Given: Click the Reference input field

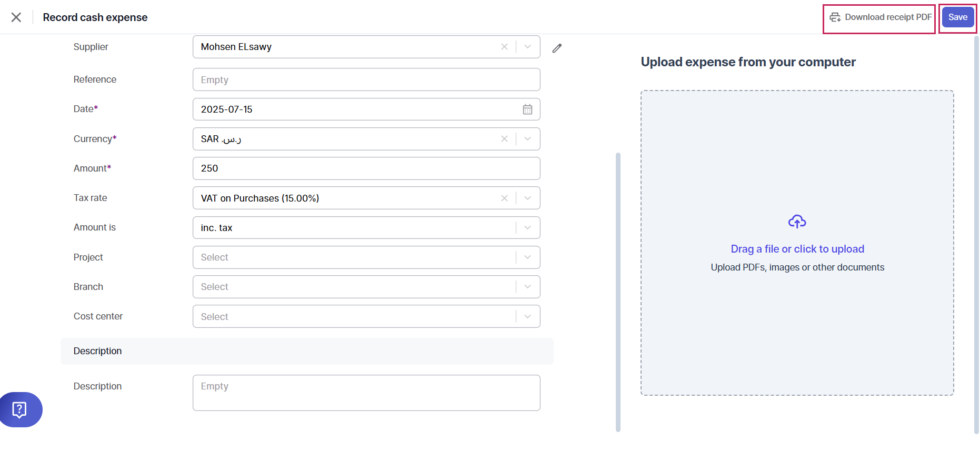Looking at the screenshot, I should [366, 80].
